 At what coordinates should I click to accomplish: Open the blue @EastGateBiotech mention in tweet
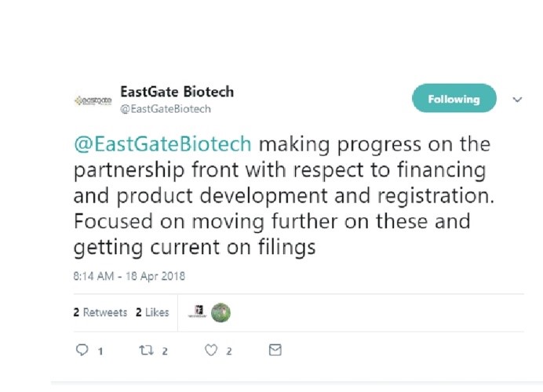163,145
